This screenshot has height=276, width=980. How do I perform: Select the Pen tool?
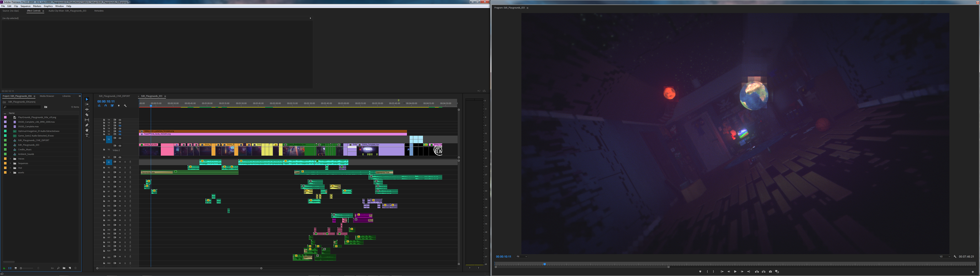(x=87, y=125)
